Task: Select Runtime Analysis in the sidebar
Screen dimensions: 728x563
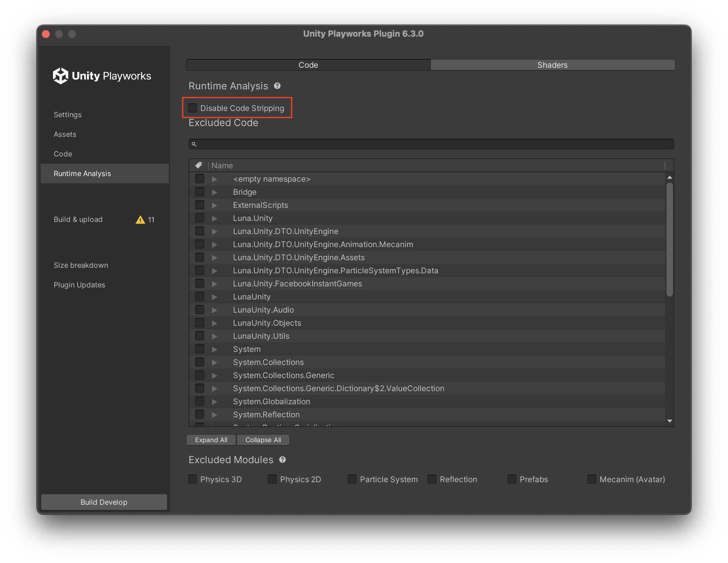Action: coord(105,174)
